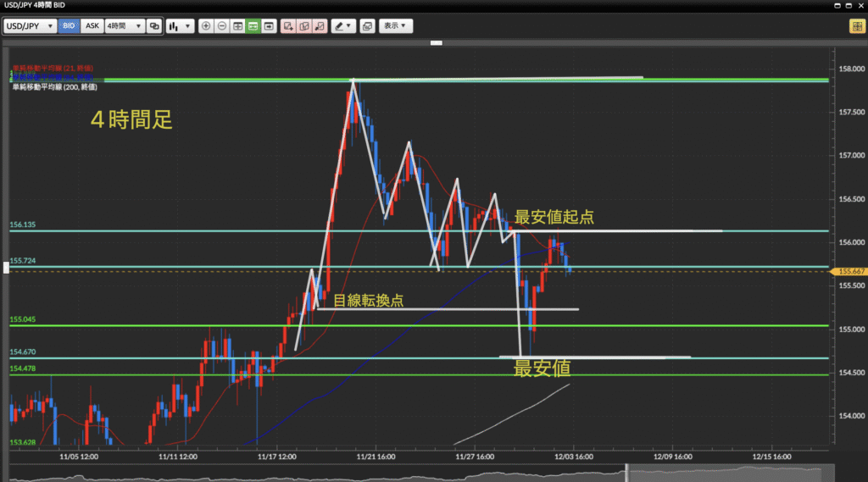
Task: Open the 4時間 timeframe dropdown
Action: [125, 26]
